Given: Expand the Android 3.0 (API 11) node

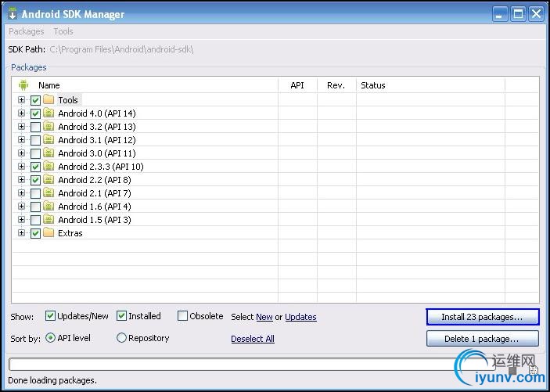Looking at the screenshot, I should pyautogui.click(x=21, y=153).
